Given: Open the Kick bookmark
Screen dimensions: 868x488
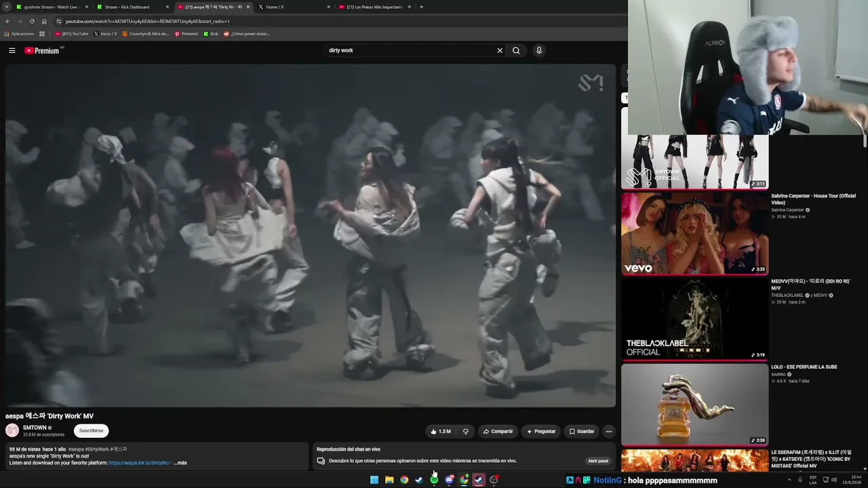Looking at the screenshot, I should (x=211, y=34).
